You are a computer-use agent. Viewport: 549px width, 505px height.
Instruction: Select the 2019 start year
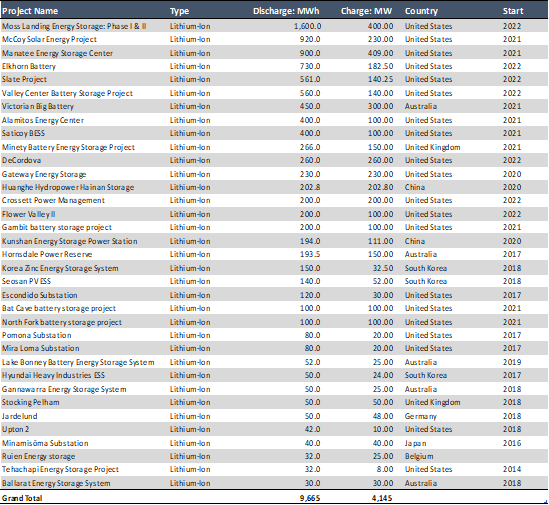[x=512, y=362]
